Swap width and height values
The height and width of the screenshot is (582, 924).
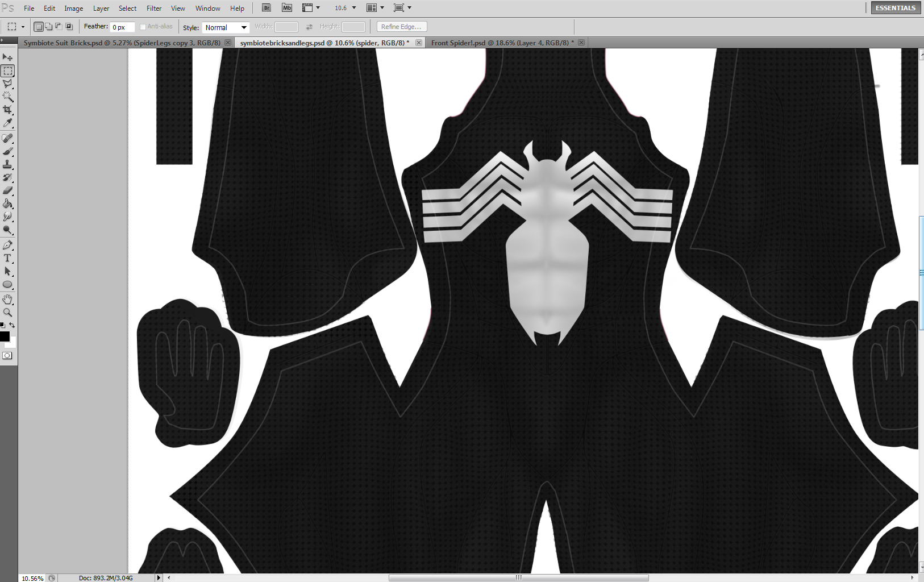point(309,27)
